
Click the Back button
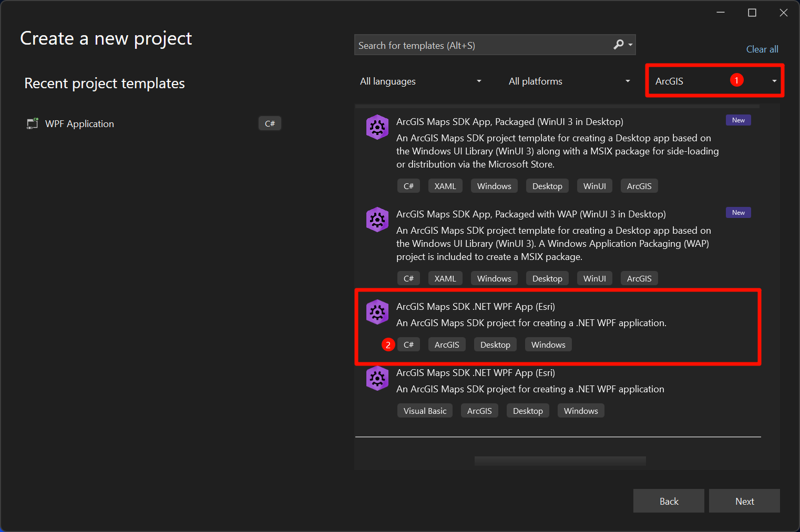[669, 501]
